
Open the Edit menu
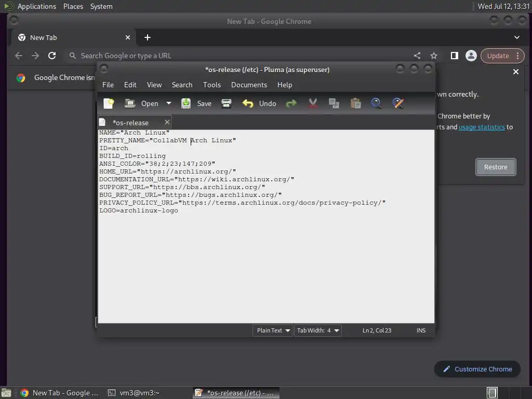pyautogui.click(x=130, y=85)
